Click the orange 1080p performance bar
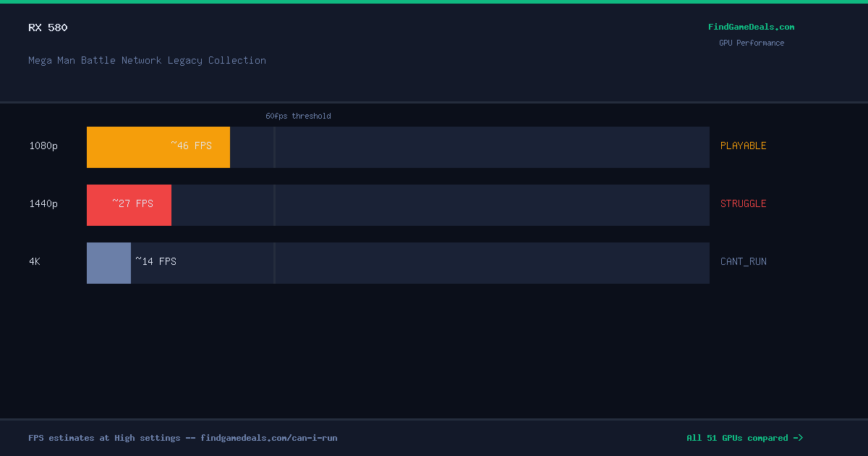 tap(158, 147)
